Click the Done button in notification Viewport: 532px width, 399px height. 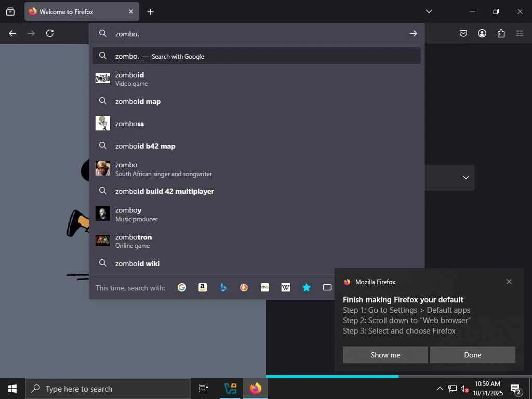(x=473, y=355)
